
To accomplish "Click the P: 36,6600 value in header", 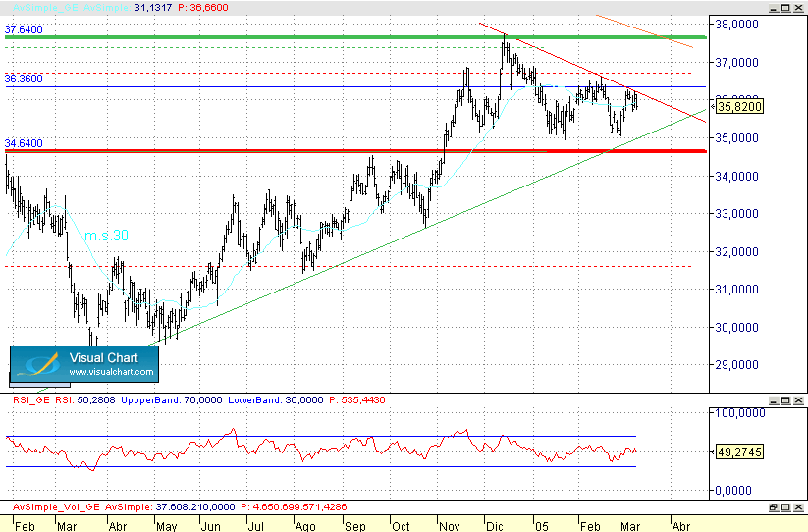I will [x=203, y=8].
